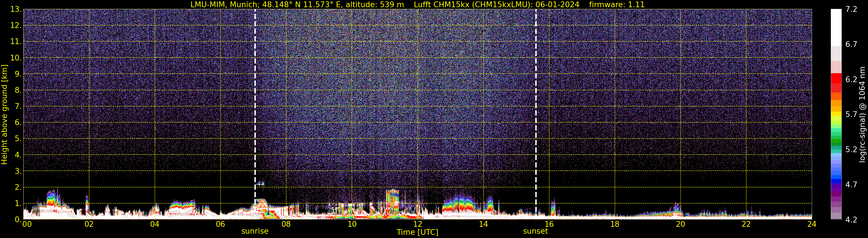Click the time axis tick label '20'
The height and width of the screenshot is (238, 868).
click(x=680, y=224)
